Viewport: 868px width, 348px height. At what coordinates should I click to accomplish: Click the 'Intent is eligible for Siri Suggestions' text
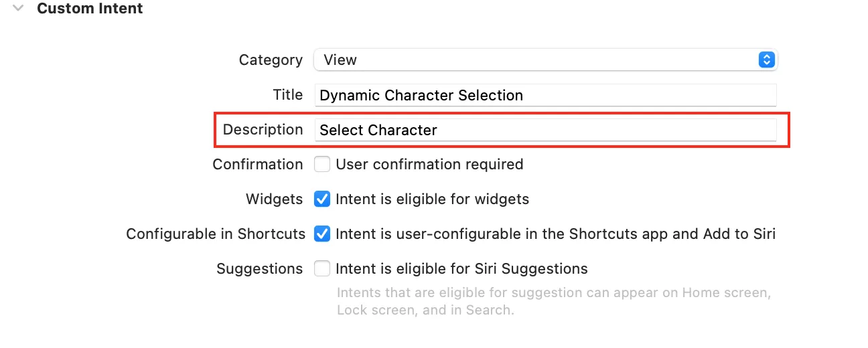coord(461,268)
